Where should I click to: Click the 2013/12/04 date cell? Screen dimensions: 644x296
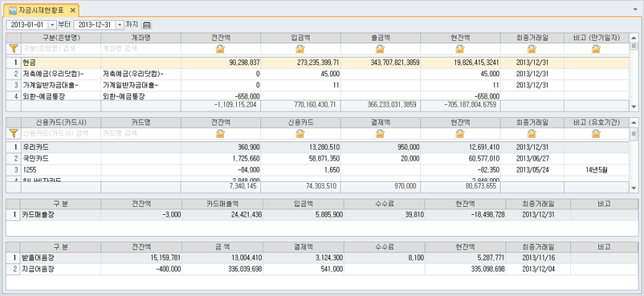pos(538,270)
